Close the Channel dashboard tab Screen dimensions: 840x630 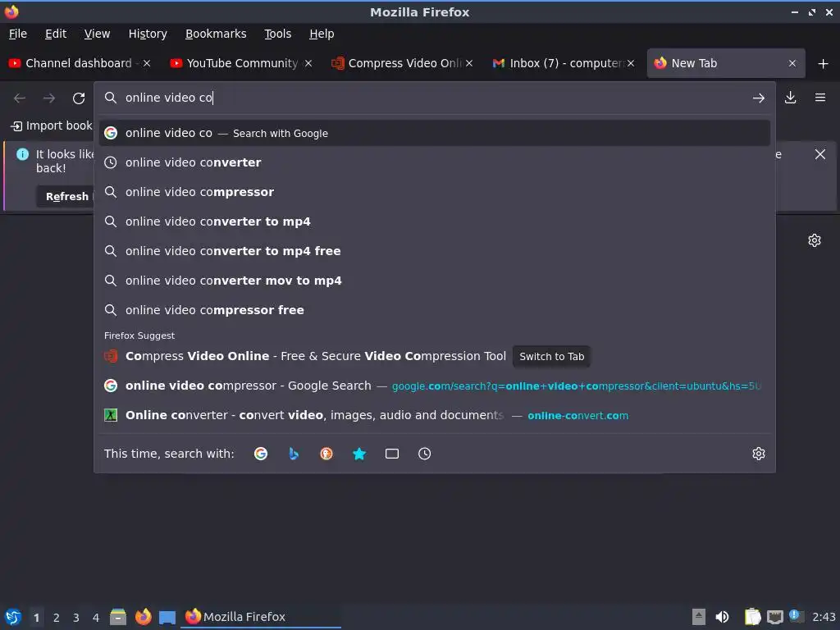click(x=147, y=63)
